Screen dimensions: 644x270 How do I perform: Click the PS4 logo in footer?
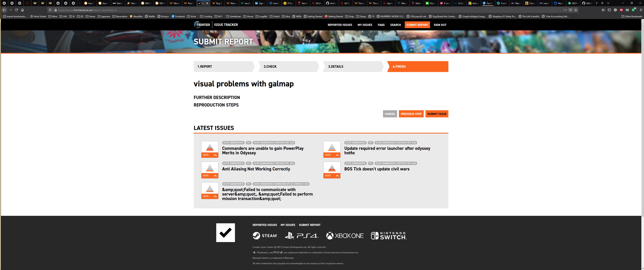point(302,236)
